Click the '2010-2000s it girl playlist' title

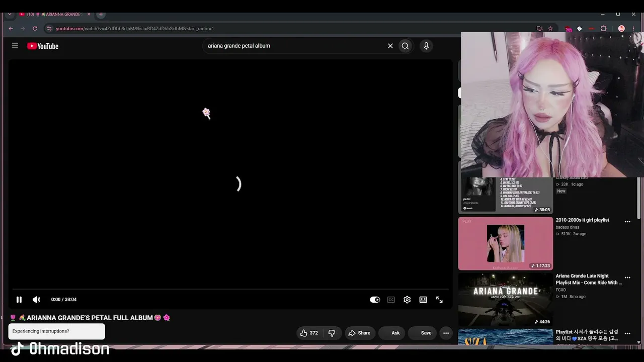coord(582,220)
